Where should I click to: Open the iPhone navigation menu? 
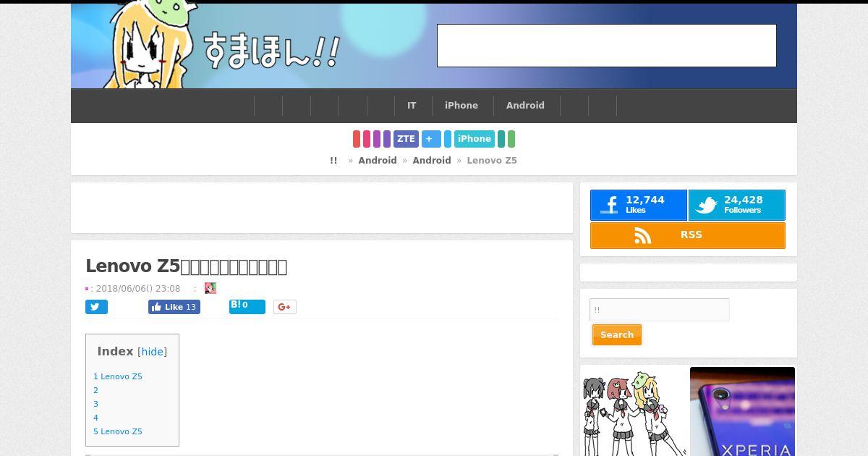pyautogui.click(x=461, y=106)
